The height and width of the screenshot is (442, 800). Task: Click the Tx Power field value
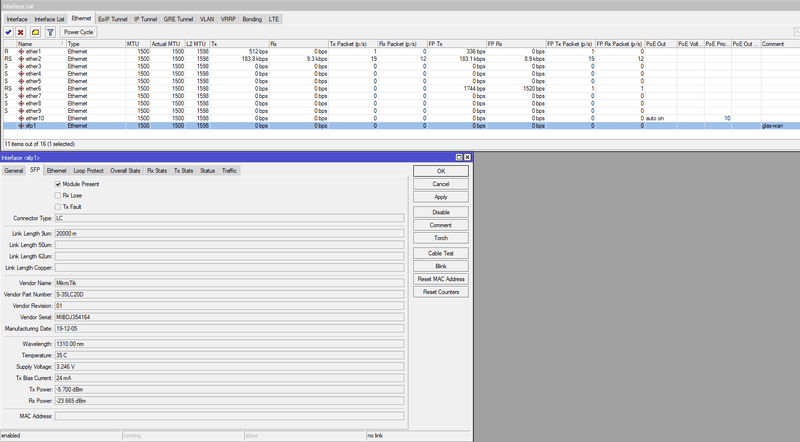click(230, 389)
